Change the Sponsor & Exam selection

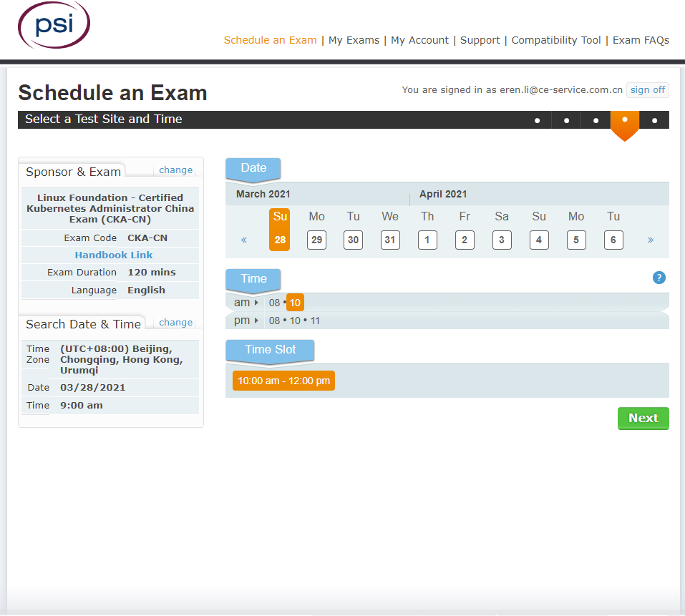(175, 170)
